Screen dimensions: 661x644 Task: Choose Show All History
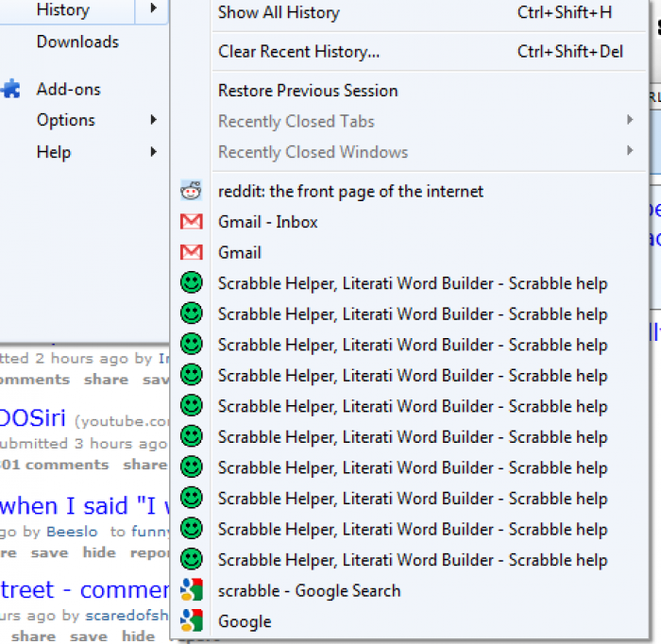coord(278,12)
